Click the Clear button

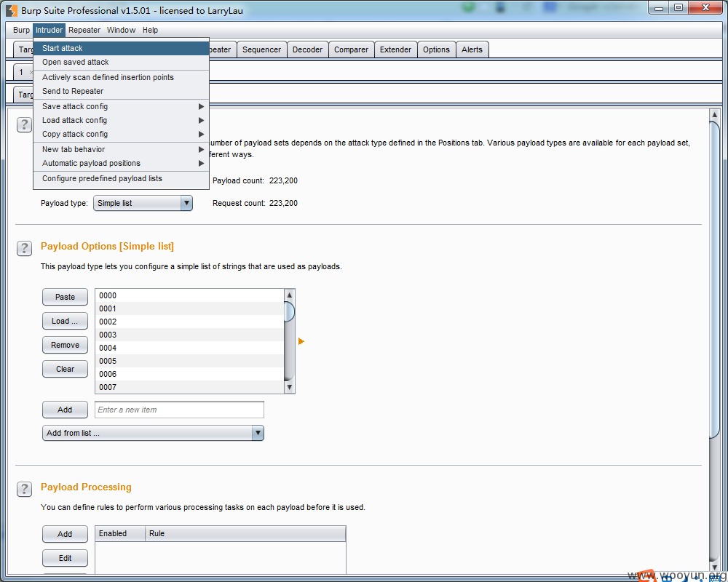65,370
